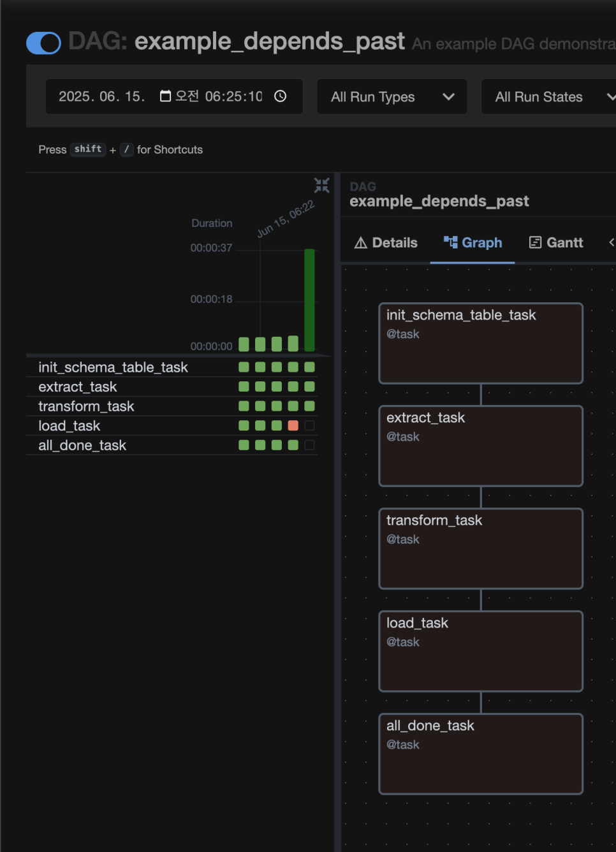Screen dimensions: 616x852
Task: Switch to the Graph tab
Action: pos(473,243)
